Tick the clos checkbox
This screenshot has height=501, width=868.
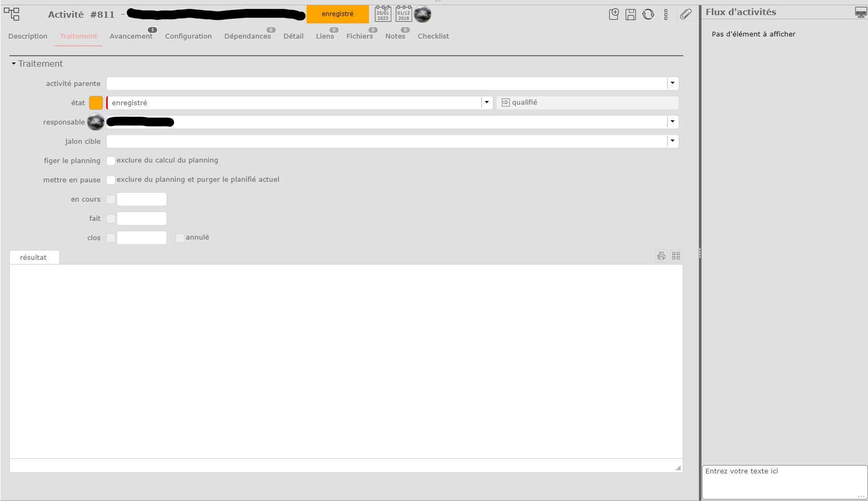point(111,238)
